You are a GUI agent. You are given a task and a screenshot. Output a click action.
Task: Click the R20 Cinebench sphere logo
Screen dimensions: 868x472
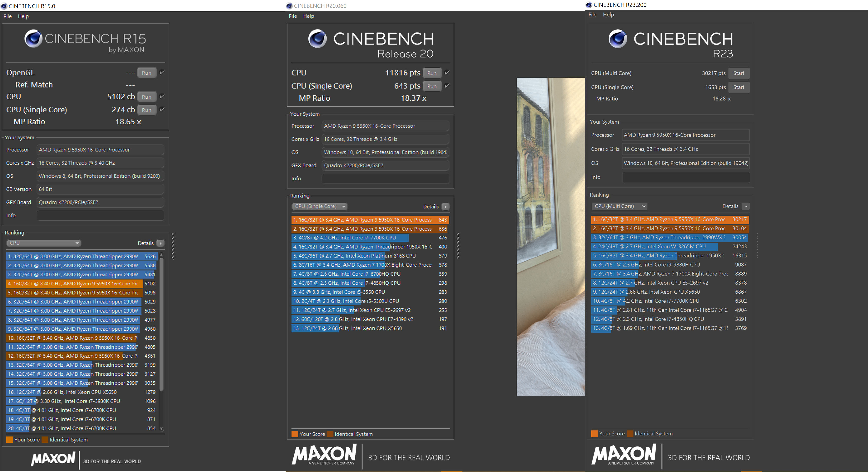click(318, 38)
